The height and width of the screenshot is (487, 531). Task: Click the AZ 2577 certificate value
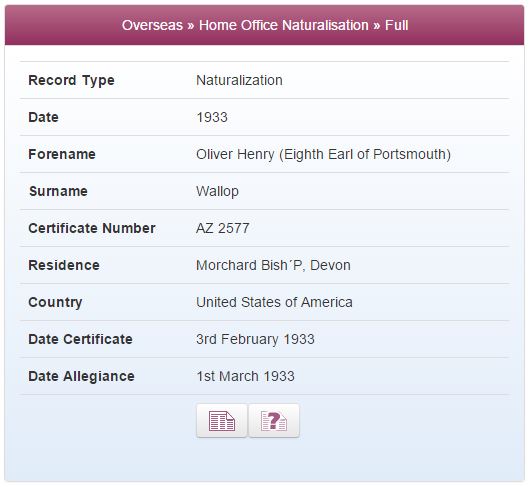point(223,228)
